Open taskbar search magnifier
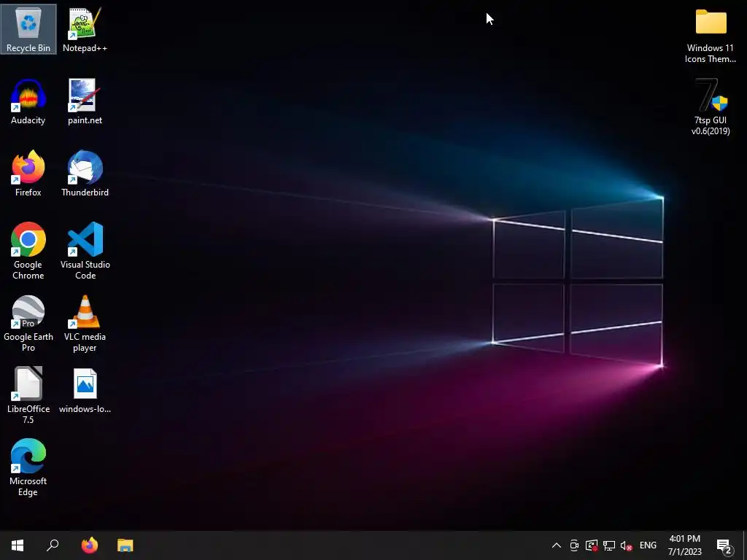Image resolution: width=747 pixels, height=560 pixels. 53,545
